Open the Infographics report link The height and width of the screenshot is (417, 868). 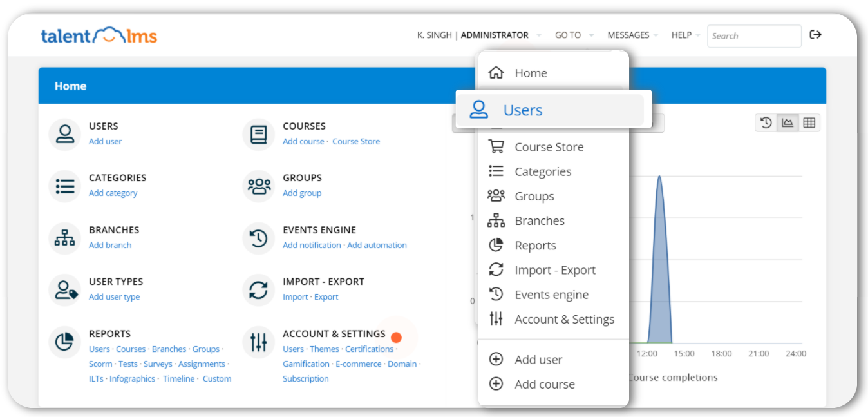pos(132,378)
